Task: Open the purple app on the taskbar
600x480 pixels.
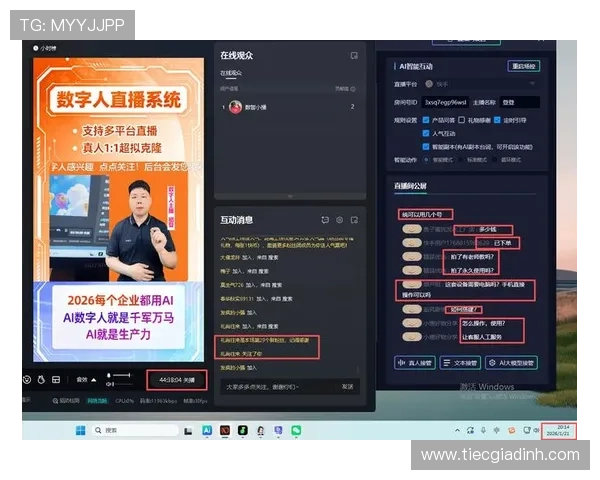Action: [278, 430]
